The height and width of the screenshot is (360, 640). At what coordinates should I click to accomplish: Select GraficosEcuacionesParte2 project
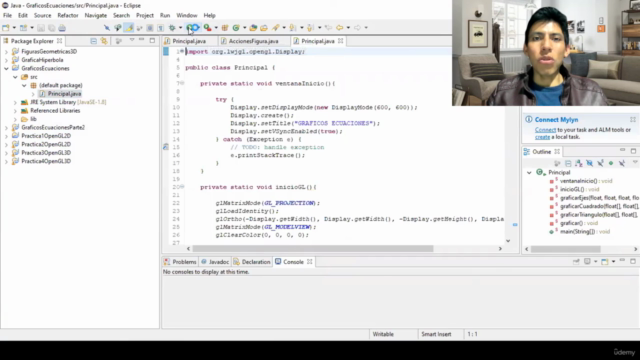(53, 127)
